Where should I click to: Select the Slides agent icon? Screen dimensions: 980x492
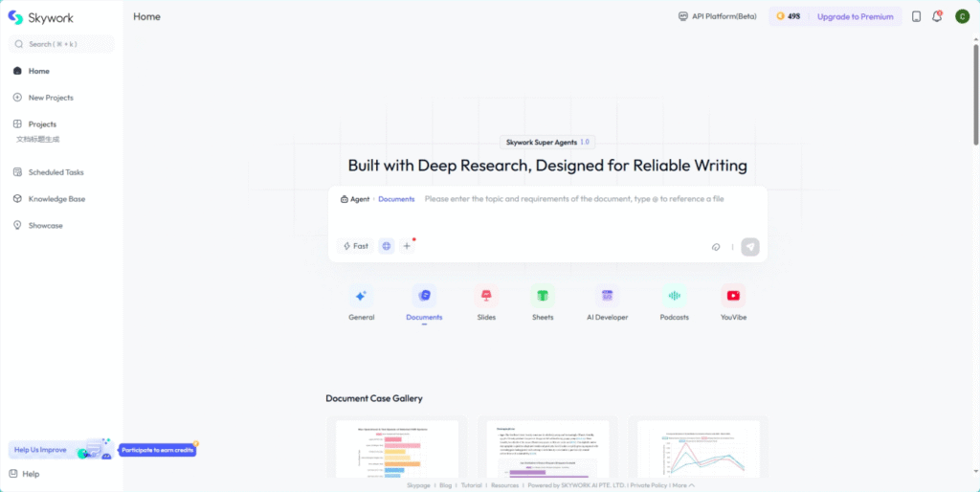pyautogui.click(x=486, y=296)
